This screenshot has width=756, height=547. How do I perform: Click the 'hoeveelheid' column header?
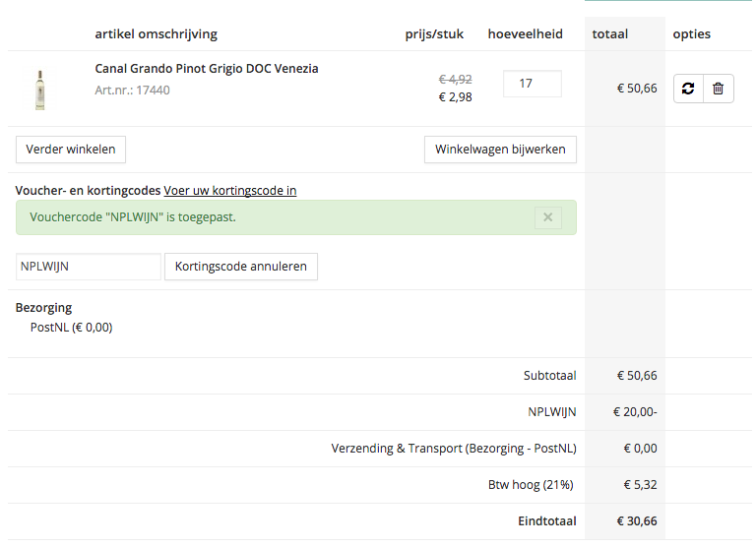pyautogui.click(x=526, y=34)
